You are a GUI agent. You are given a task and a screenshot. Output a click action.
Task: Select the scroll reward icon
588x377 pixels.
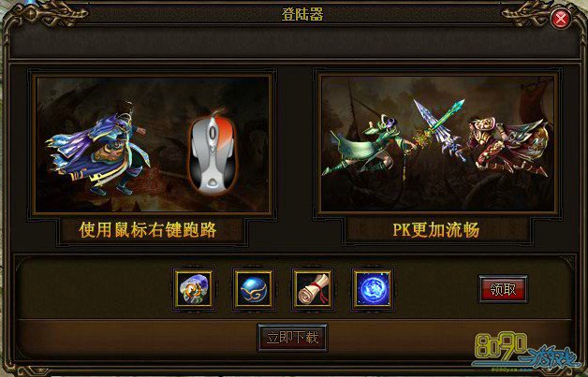point(313,289)
